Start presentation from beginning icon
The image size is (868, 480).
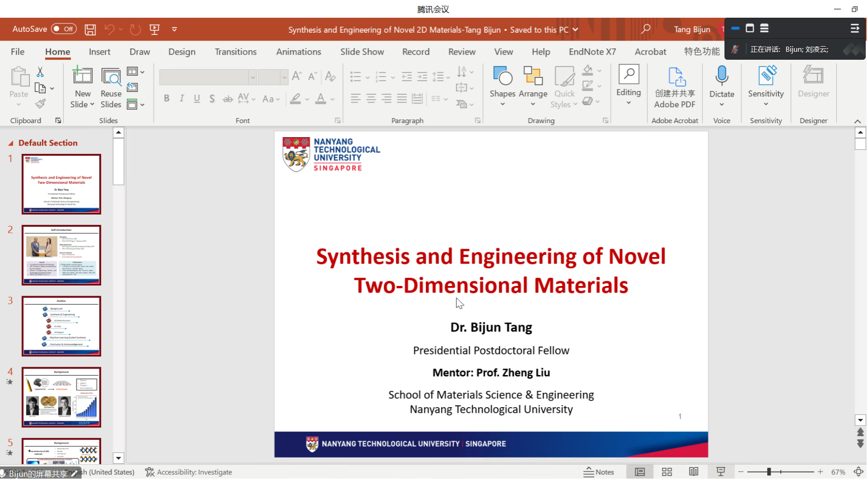pyautogui.click(x=155, y=29)
